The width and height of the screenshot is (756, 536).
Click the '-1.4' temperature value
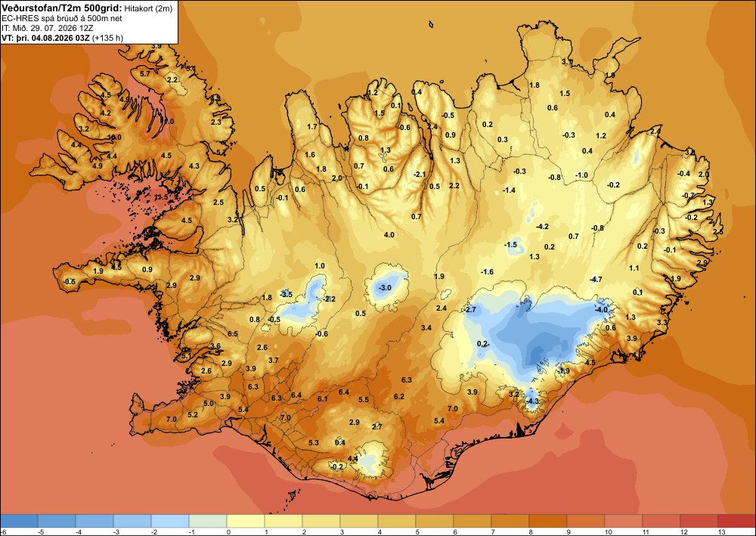(509, 190)
